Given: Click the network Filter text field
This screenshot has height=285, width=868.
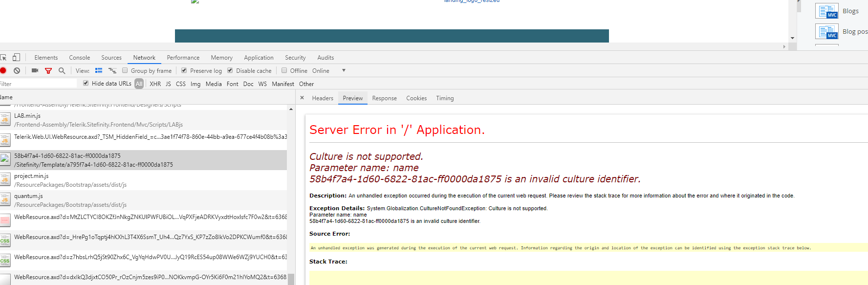Looking at the screenshot, I should click(x=38, y=84).
